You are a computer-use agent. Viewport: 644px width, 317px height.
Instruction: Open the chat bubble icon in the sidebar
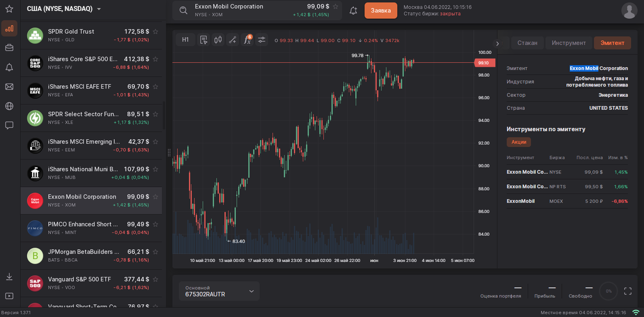9,125
